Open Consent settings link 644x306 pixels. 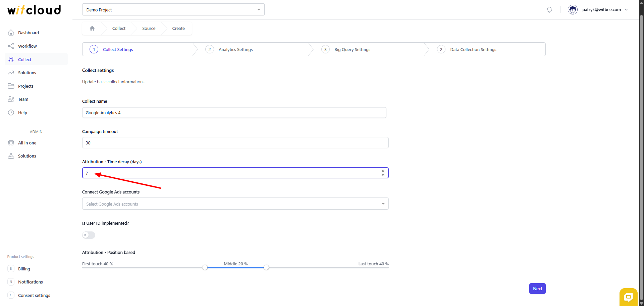(34, 295)
